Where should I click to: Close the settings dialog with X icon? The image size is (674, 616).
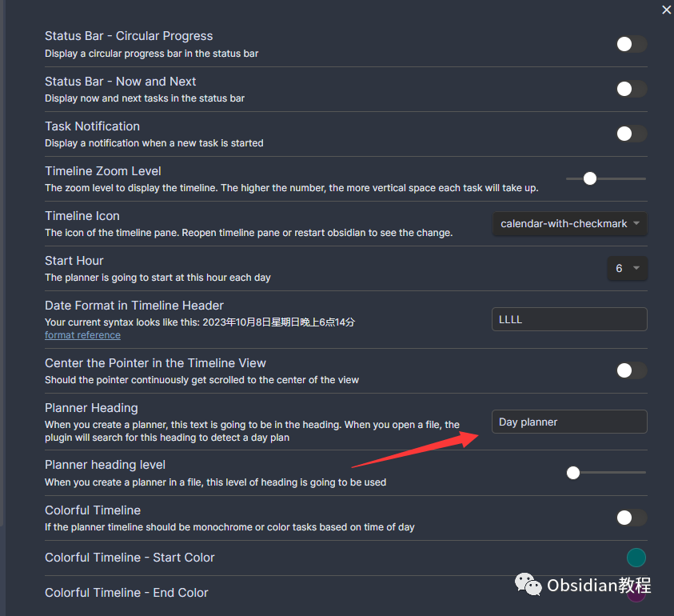[666, 10]
